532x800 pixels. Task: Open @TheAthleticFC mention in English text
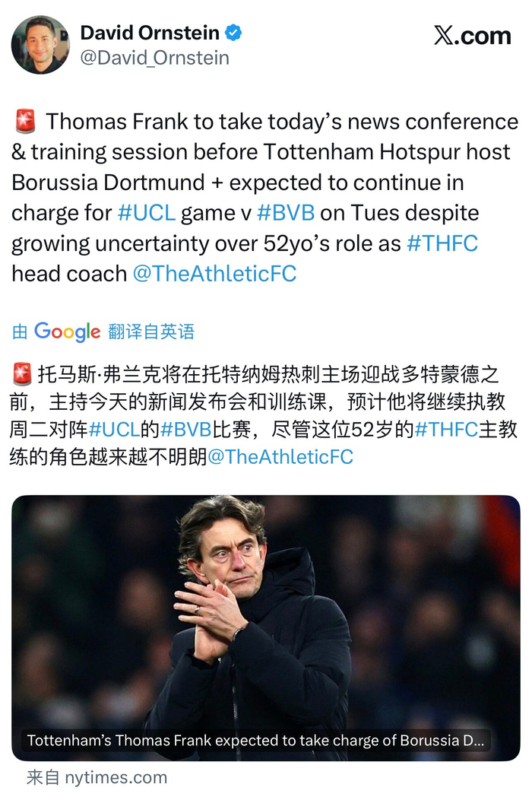pyautogui.click(x=214, y=274)
